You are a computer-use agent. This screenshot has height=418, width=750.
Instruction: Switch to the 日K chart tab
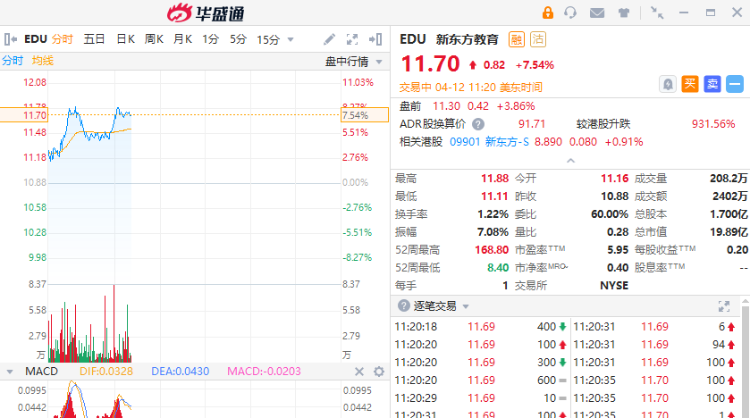point(125,40)
